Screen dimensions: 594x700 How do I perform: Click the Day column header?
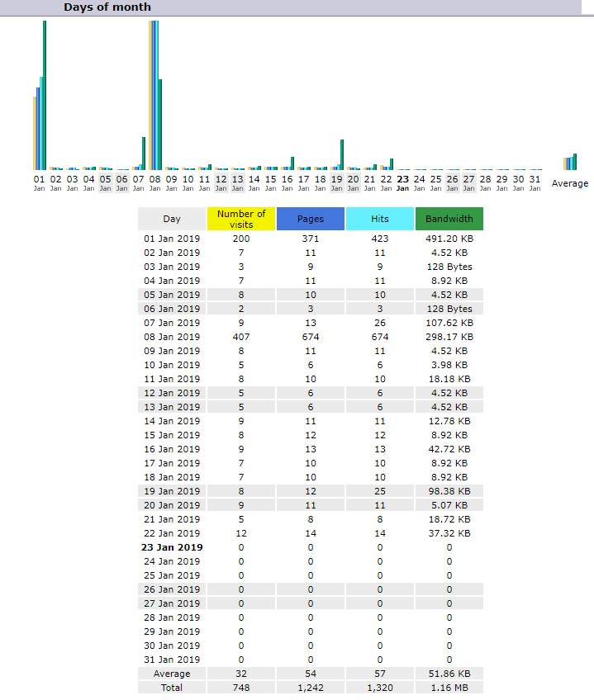172,219
